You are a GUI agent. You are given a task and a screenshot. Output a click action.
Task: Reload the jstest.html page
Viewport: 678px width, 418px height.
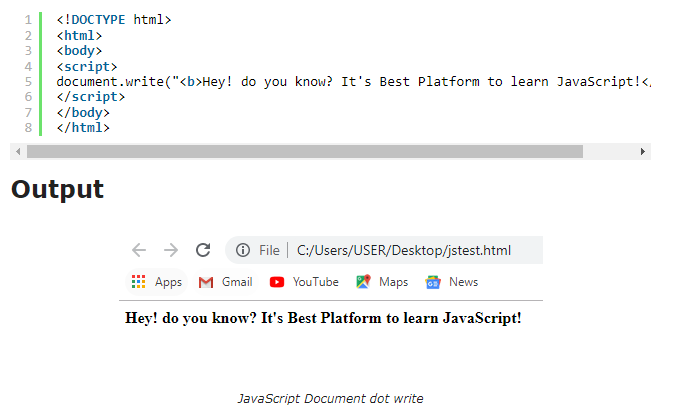click(x=203, y=250)
